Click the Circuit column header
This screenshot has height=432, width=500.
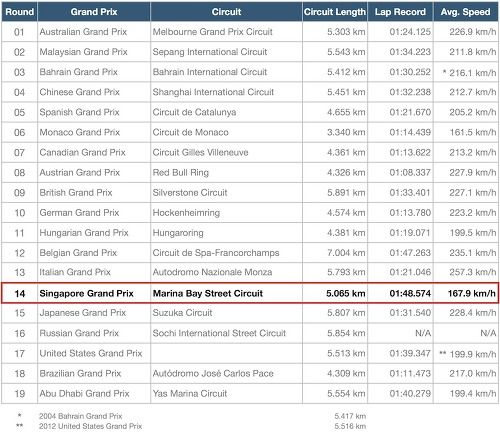click(226, 12)
